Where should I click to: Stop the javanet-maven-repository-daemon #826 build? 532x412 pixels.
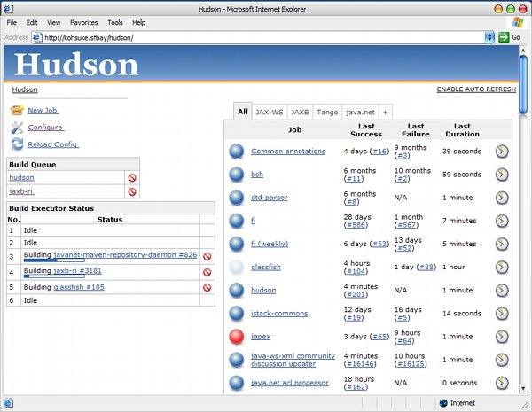click(x=207, y=256)
